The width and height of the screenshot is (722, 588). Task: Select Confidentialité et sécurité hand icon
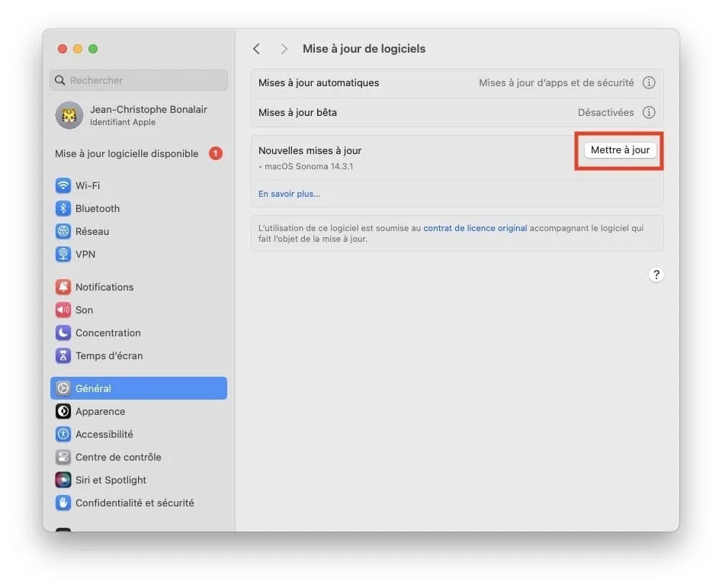click(x=63, y=503)
